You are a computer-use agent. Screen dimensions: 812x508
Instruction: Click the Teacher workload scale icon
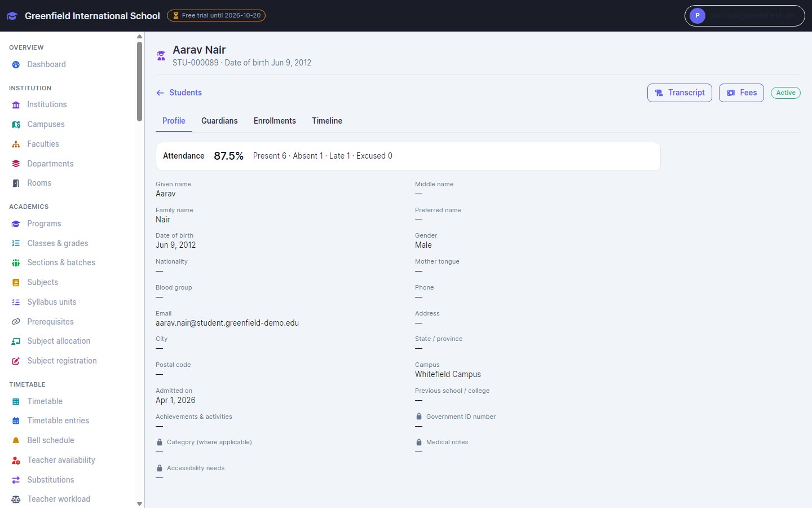pyautogui.click(x=16, y=500)
